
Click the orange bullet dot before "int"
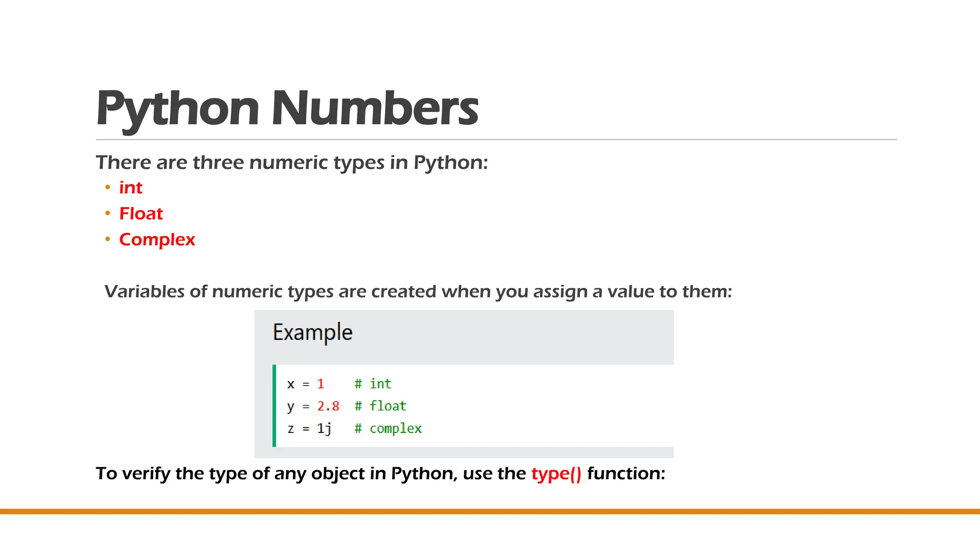click(108, 187)
